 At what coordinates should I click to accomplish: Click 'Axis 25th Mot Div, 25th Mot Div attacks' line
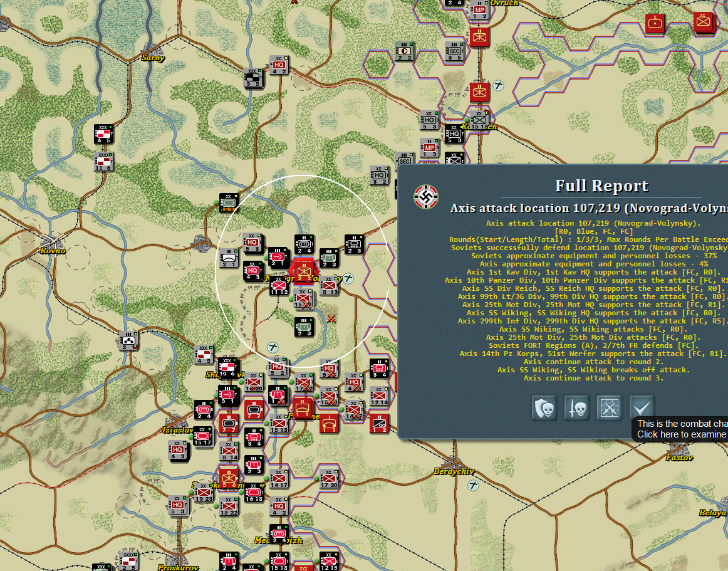click(594, 337)
